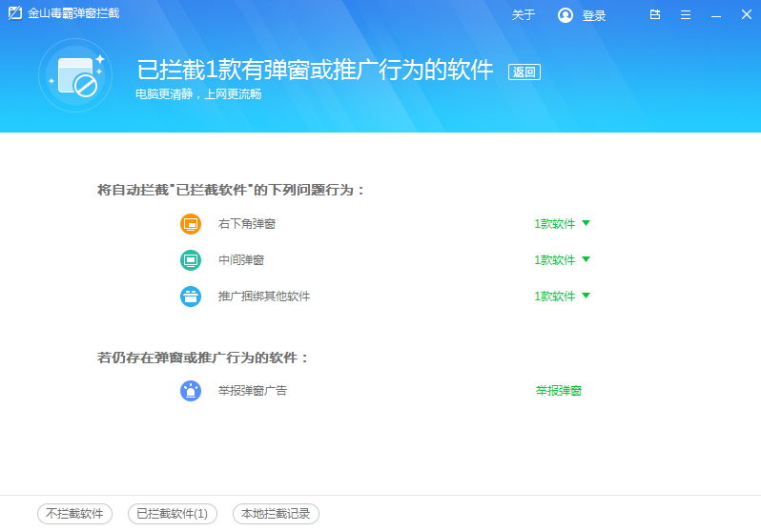Click the blue 推广捆绑其他软件 icon
Image resolution: width=761 pixels, height=532 pixels.
[x=191, y=297]
